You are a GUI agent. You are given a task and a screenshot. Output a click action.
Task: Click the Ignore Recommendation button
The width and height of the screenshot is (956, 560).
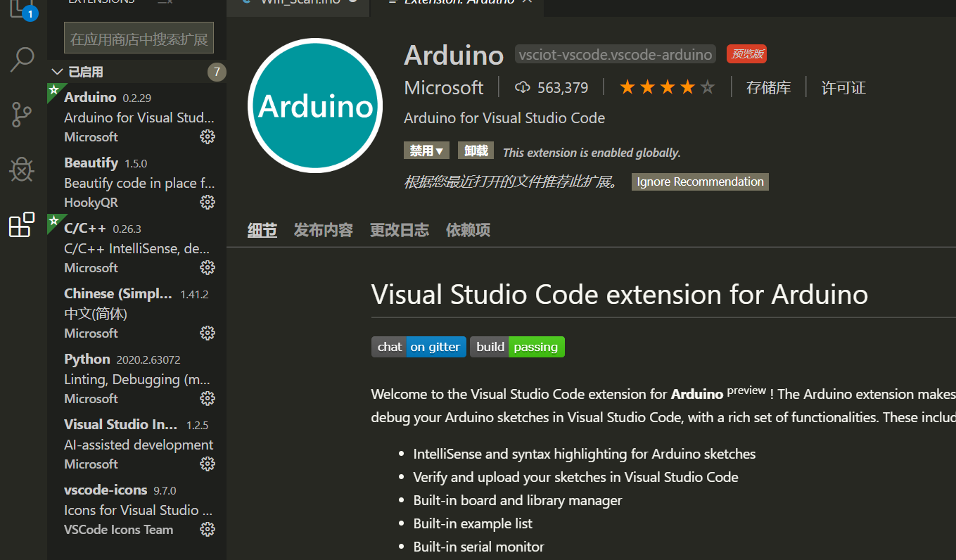click(x=699, y=182)
